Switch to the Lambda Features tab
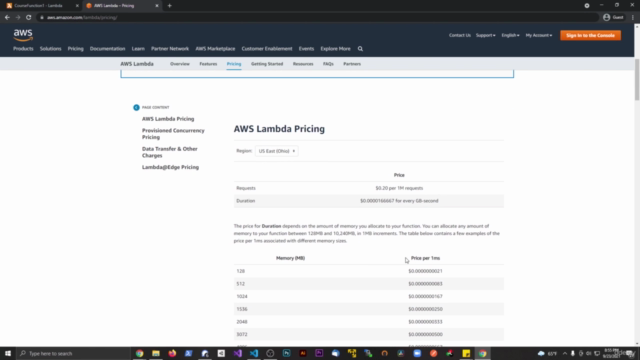Screen dimensions: 640x360 click(208, 64)
